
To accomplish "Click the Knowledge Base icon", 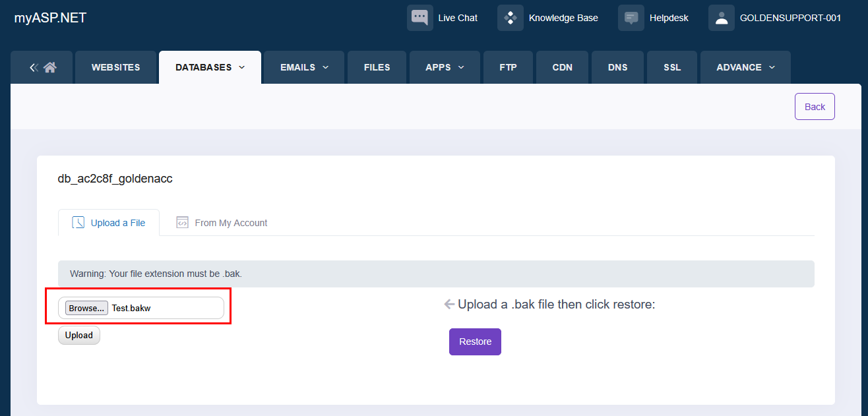I will click(x=510, y=18).
